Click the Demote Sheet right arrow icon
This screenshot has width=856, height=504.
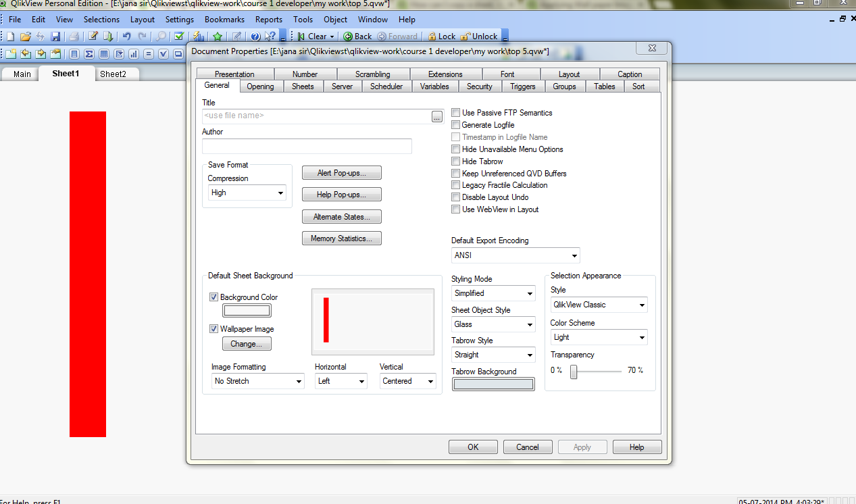pyautogui.click(x=41, y=54)
